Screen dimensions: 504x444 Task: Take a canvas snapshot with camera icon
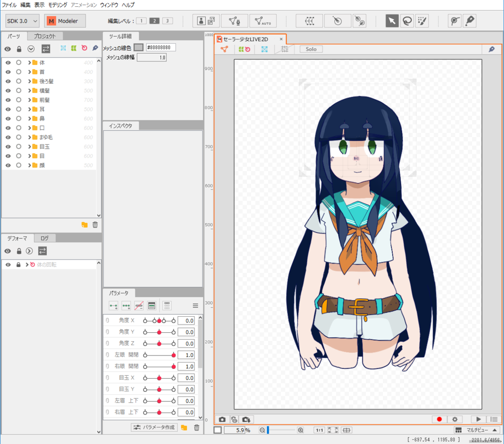pyautogui.click(x=222, y=419)
